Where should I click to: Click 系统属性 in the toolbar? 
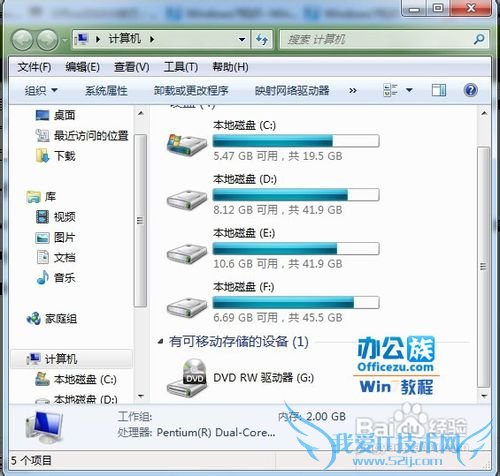click(106, 90)
